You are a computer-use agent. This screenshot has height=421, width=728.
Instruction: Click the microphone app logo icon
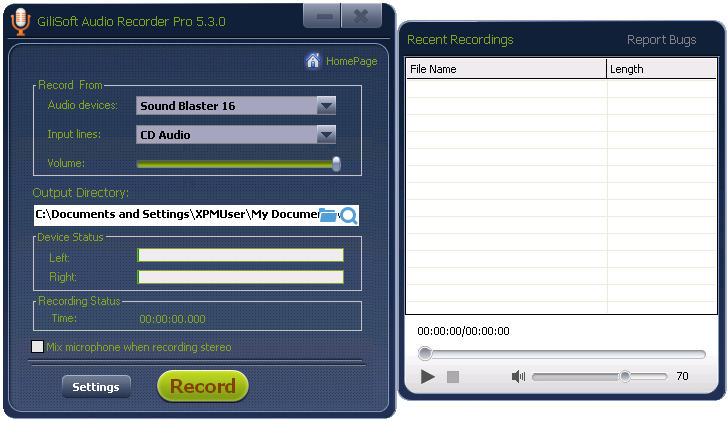(x=20, y=21)
